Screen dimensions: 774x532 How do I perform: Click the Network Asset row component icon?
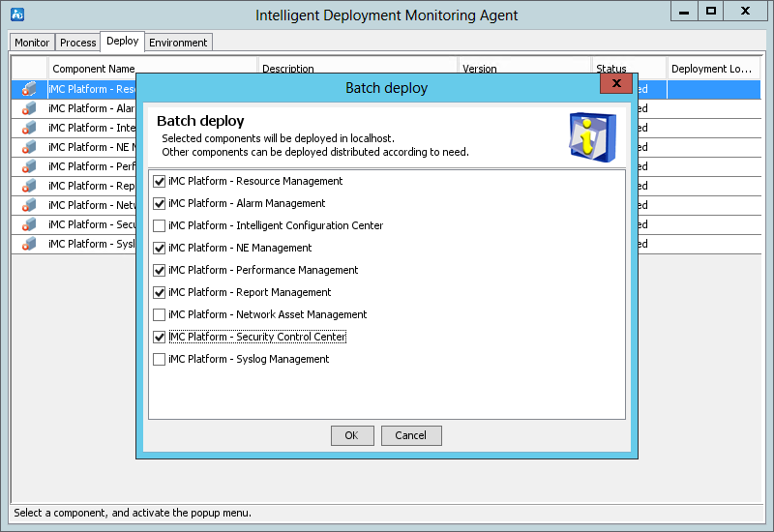pos(29,205)
